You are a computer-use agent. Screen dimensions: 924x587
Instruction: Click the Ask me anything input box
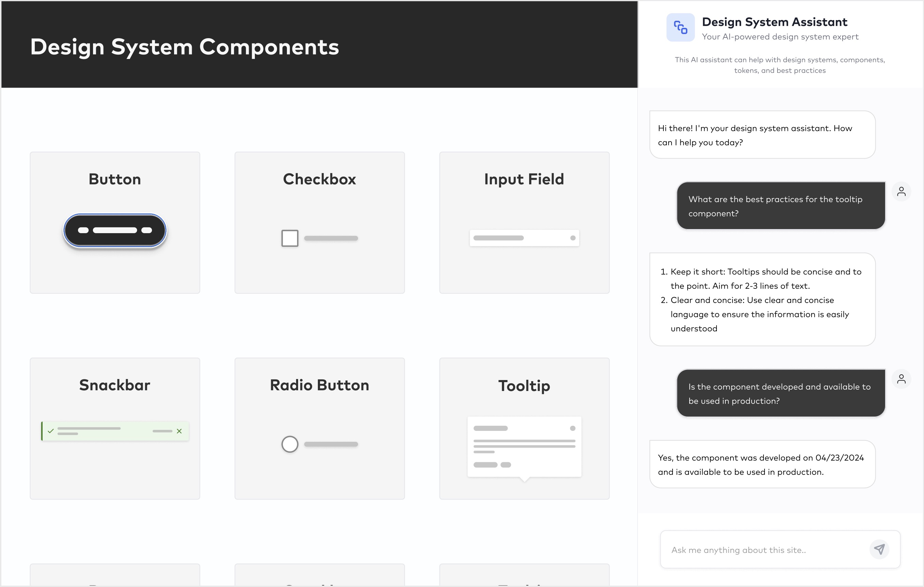coord(764,550)
